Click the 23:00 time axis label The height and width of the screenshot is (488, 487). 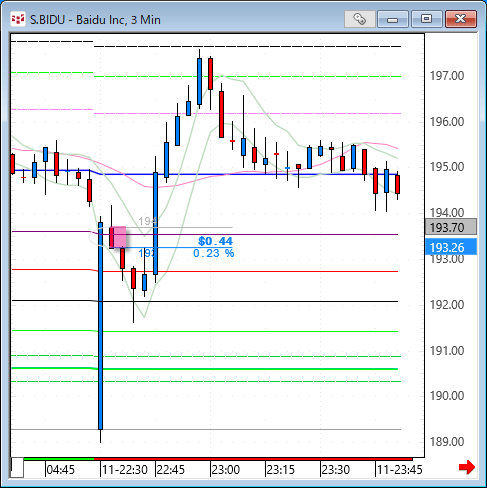(x=226, y=470)
